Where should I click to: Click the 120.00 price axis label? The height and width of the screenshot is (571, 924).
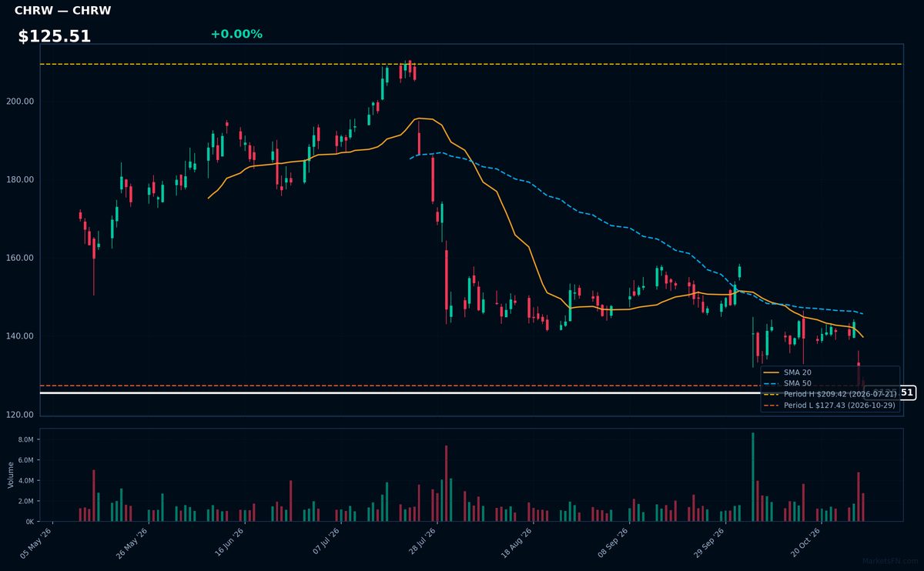coord(20,415)
